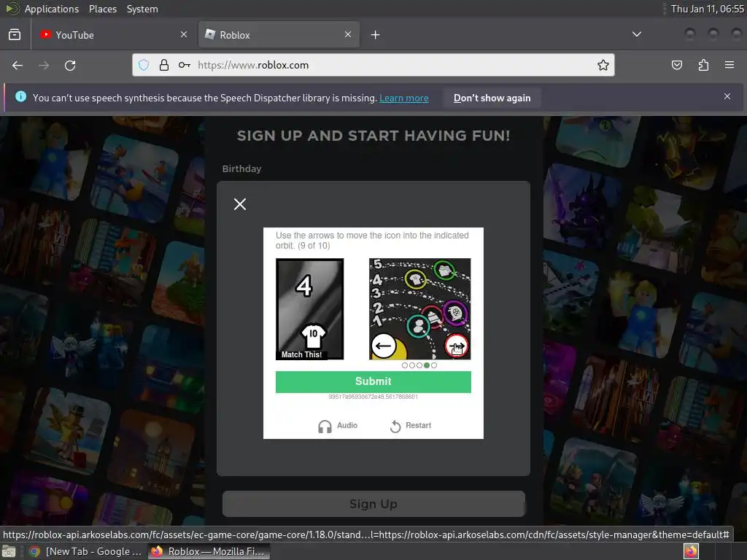Viewport: 747px width, 560px height.
Task: Click the site security padlock icon
Action: 164,65
